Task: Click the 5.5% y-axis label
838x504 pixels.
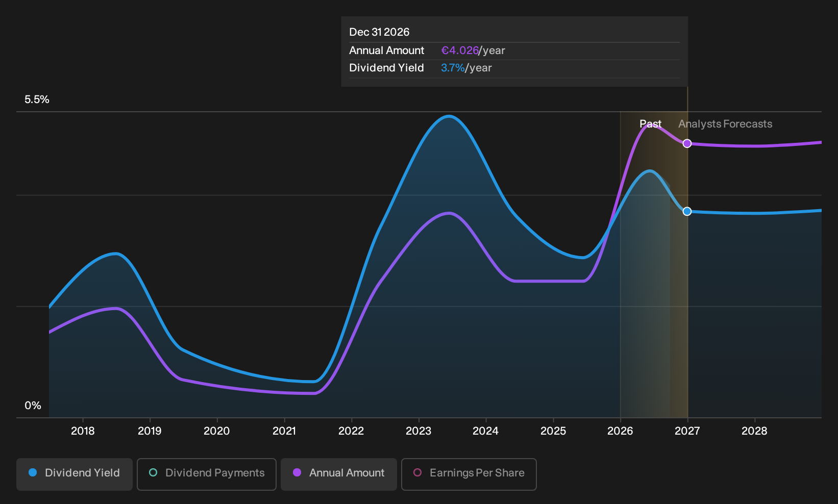Action: [x=37, y=99]
